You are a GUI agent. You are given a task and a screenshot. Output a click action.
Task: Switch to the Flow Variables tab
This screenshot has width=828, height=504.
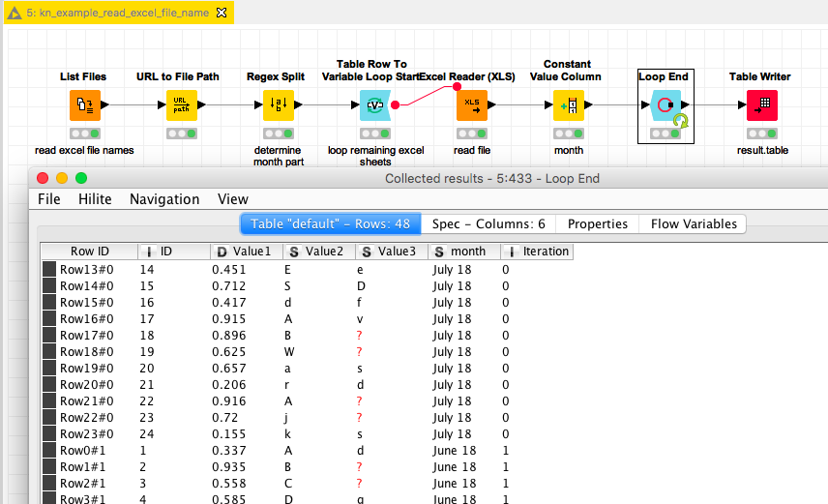(x=693, y=223)
